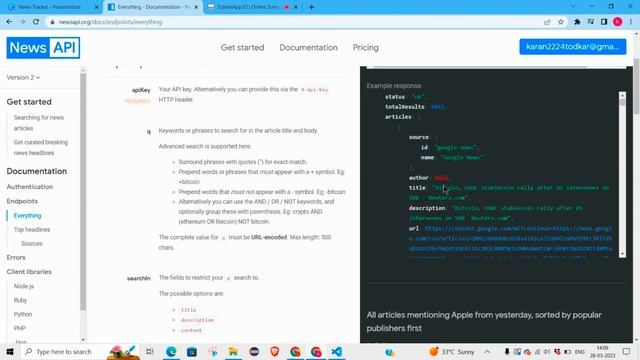Open the Windows notifications center
Image resolution: width=640 pixels, height=360 pixels.
click(x=627, y=351)
